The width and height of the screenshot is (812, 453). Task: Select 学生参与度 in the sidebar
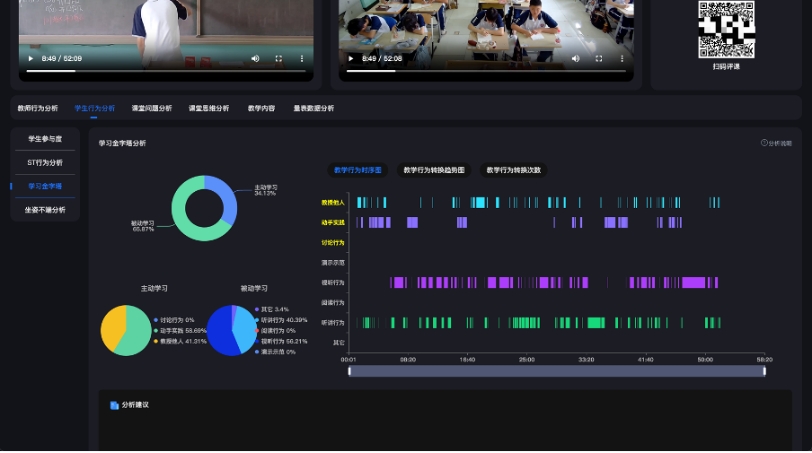click(45, 139)
